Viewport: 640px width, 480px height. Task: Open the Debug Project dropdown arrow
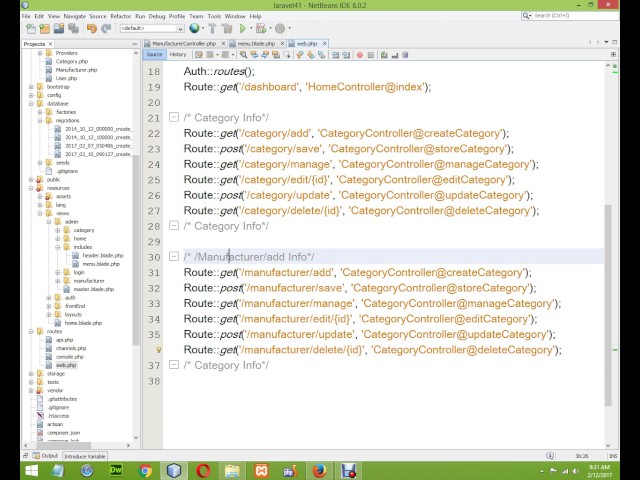[270, 28]
